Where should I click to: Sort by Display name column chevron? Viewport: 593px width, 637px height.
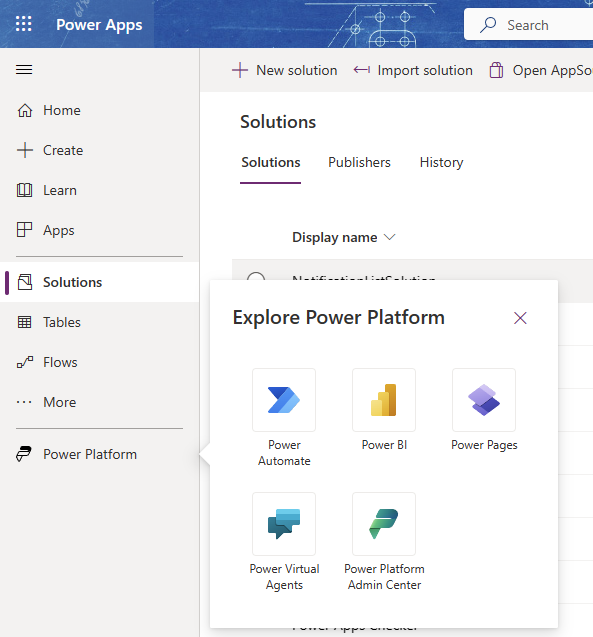[390, 237]
